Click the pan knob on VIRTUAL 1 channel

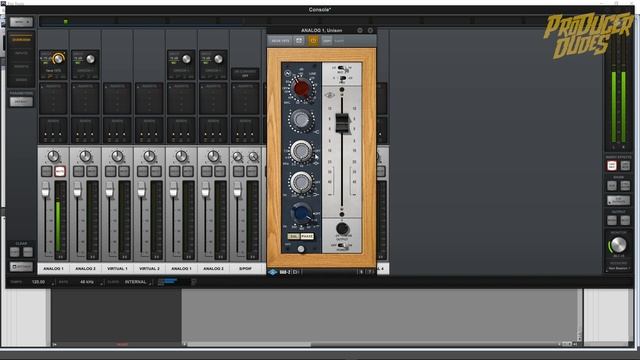point(117,156)
